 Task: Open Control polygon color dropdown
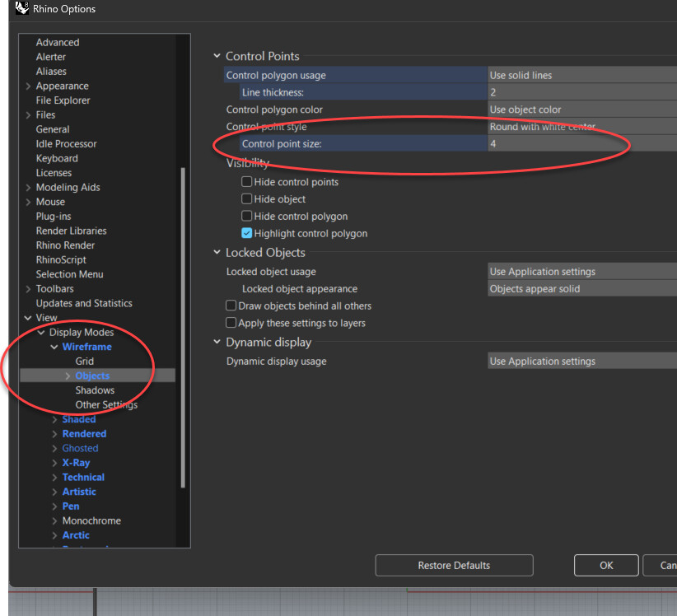pos(582,110)
